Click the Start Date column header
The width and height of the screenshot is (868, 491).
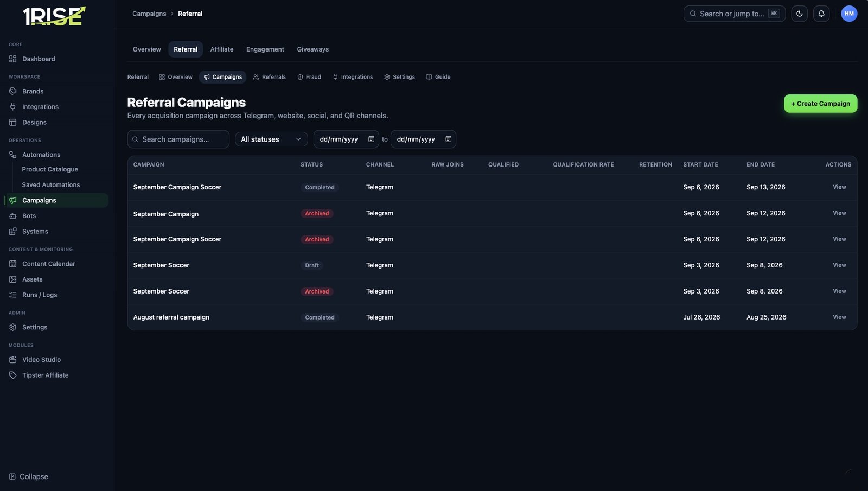pyautogui.click(x=700, y=164)
